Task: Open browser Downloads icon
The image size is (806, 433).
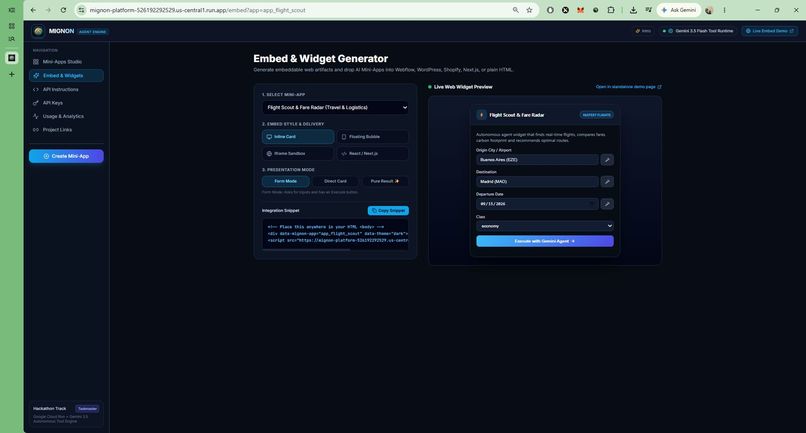Action: coord(633,10)
